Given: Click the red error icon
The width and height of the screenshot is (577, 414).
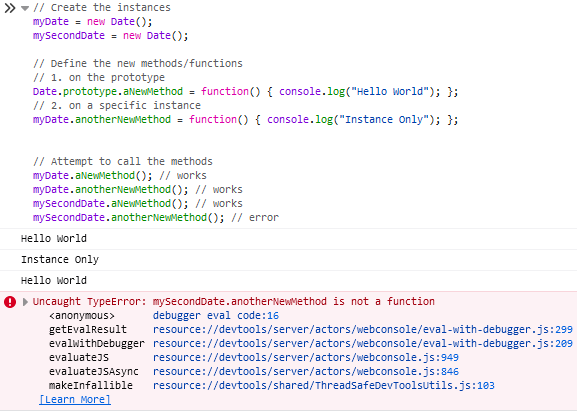Looking at the screenshot, I should 10,302.
